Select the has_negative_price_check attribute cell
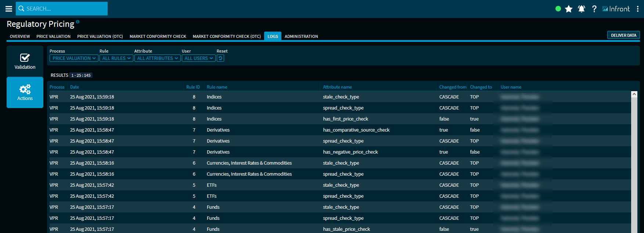Image resolution: width=644 pixels, height=233 pixels. 350,152
